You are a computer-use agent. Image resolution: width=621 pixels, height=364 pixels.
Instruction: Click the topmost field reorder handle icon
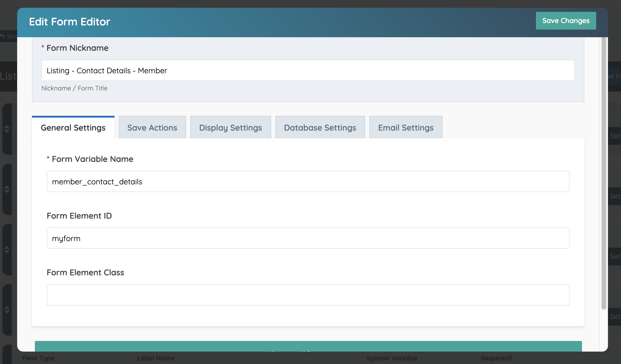[x=7, y=129]
